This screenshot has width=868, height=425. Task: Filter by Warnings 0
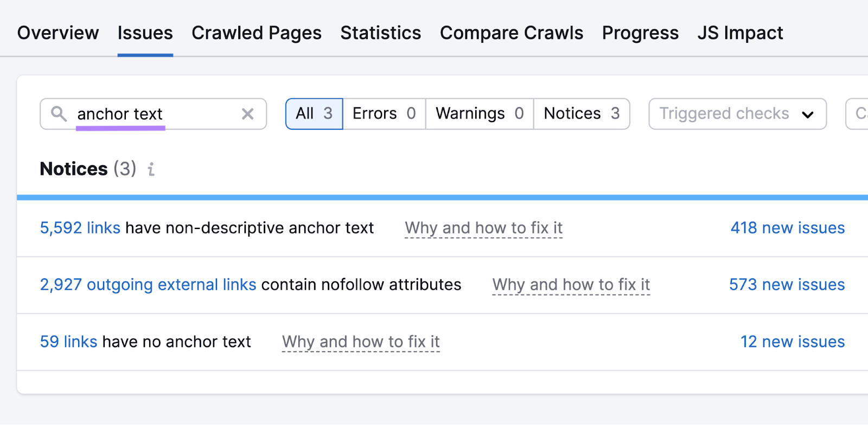coord(480,114)
